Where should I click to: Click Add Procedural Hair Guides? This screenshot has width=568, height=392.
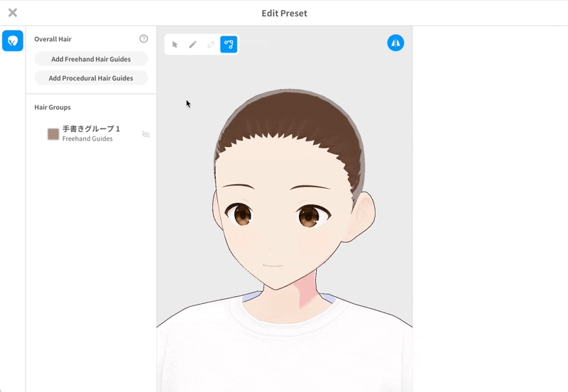91,78
